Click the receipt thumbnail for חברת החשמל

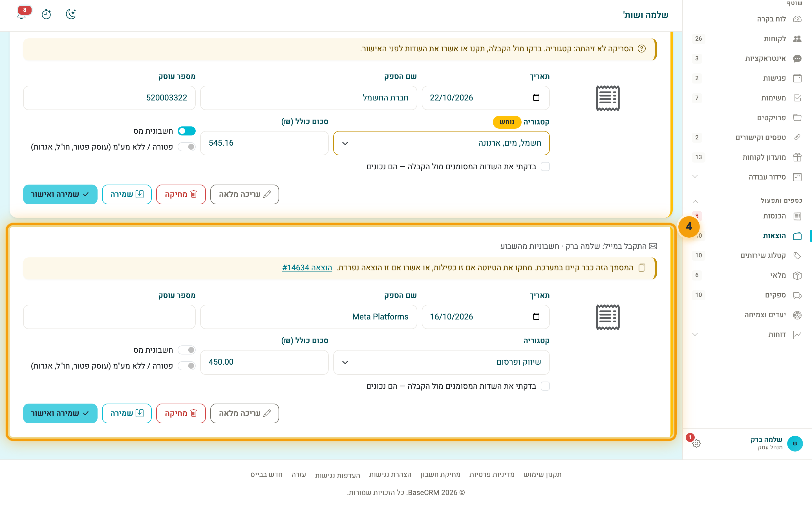(608, 98)
